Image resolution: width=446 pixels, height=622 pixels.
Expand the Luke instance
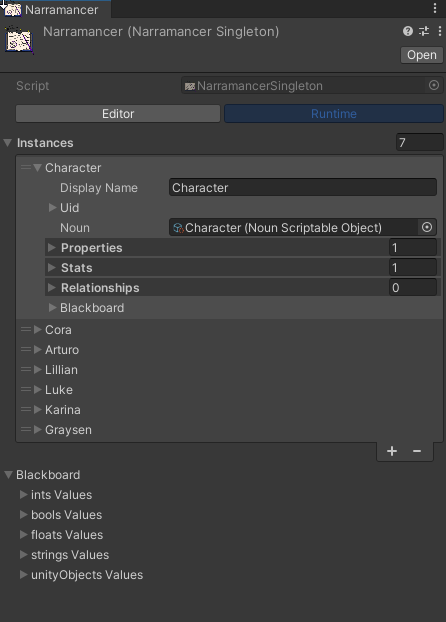point(38,389)
